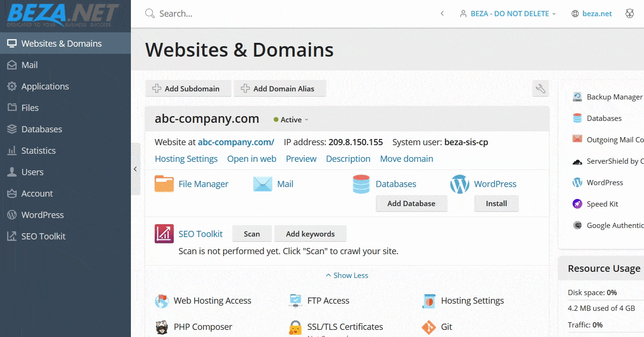The width and height of the screenshot is (644, 337).
Task: Focus the Search input field
Action: pos(286,14)
